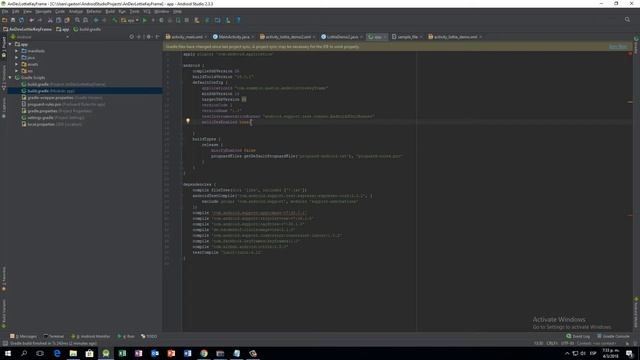Open the Edge browser from taskbar
The width and height of the screenshot is (640, 360).
pos(57,353)
